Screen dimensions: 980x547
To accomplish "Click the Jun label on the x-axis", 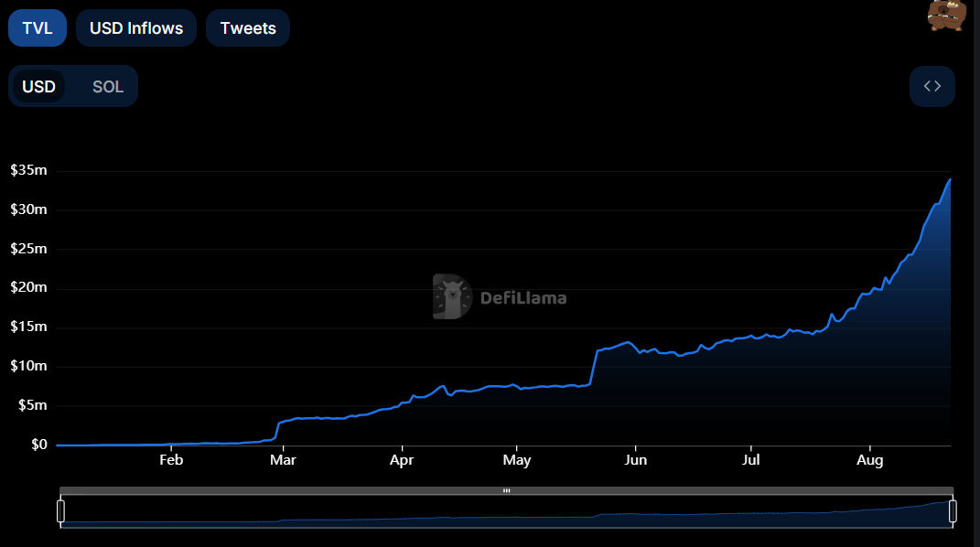I will 636,460.
